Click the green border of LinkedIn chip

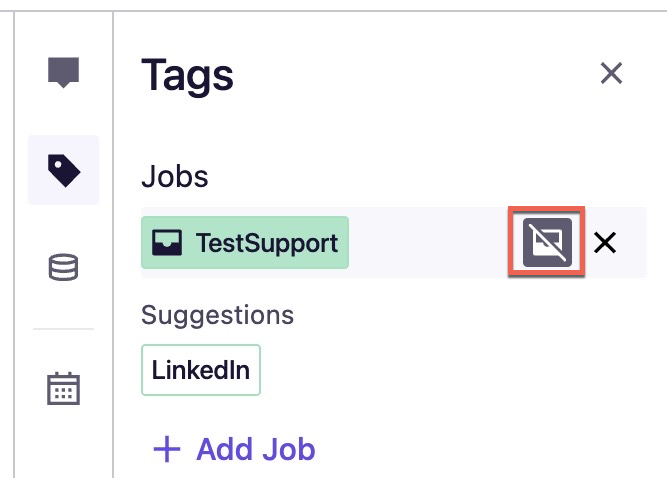pyautogui.click(x=201, y=345)
